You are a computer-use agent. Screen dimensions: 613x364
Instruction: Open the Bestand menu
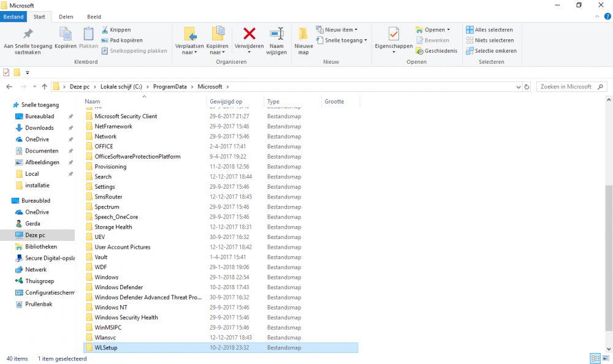pos(13,17)
